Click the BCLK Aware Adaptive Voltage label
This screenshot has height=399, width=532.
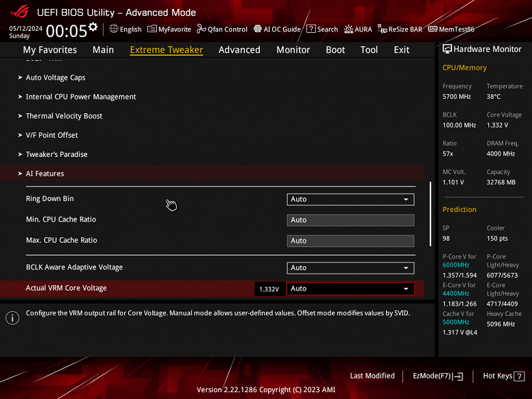74,267
